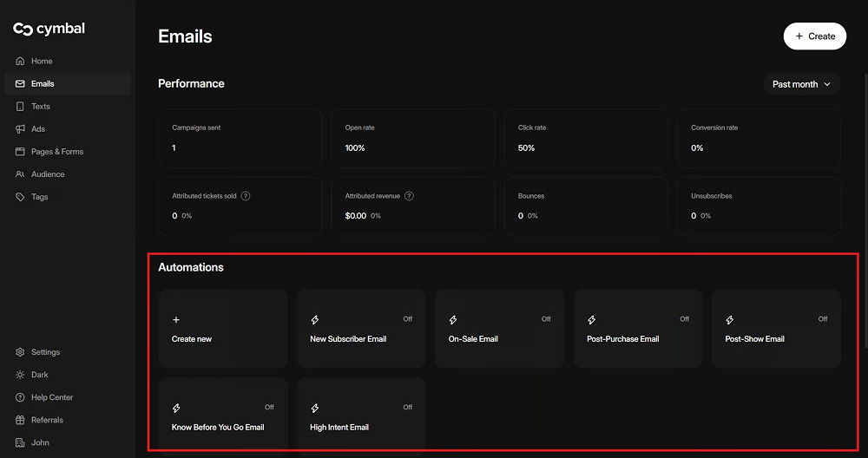Toggle Dark theme mode in sidebar
868x458 pixels.
pyautogui.click(x=39, y=375)
